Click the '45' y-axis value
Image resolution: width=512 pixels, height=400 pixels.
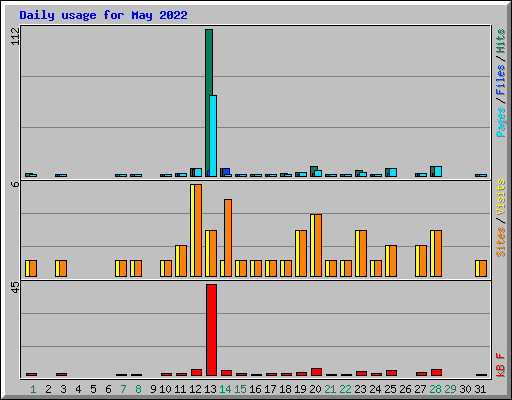[x=15, y=288]
